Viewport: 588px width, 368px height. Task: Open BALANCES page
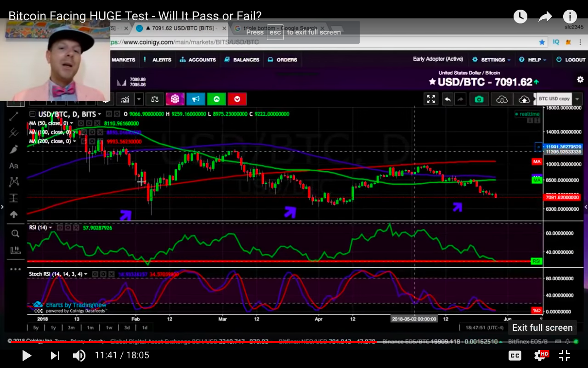point(242,60)
